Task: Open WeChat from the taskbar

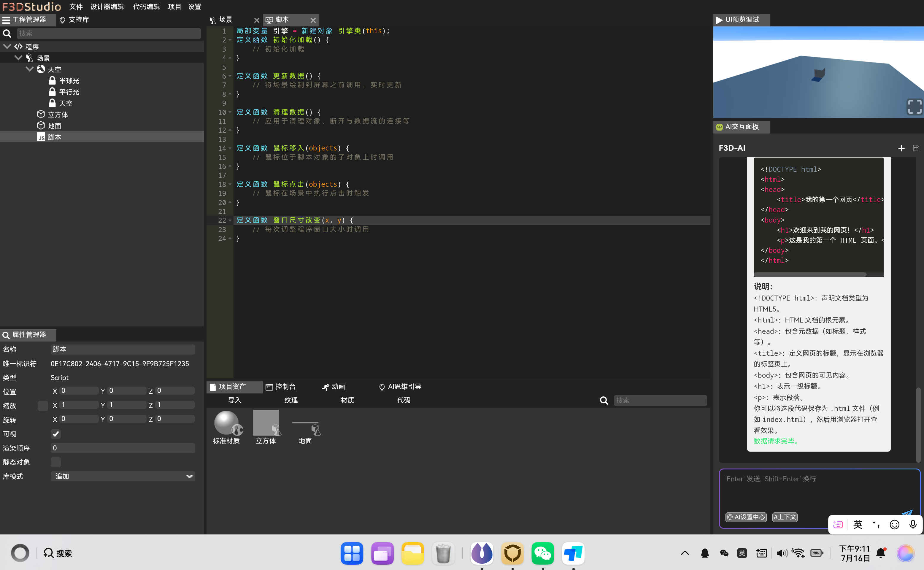Action: (x=542, y=553)
